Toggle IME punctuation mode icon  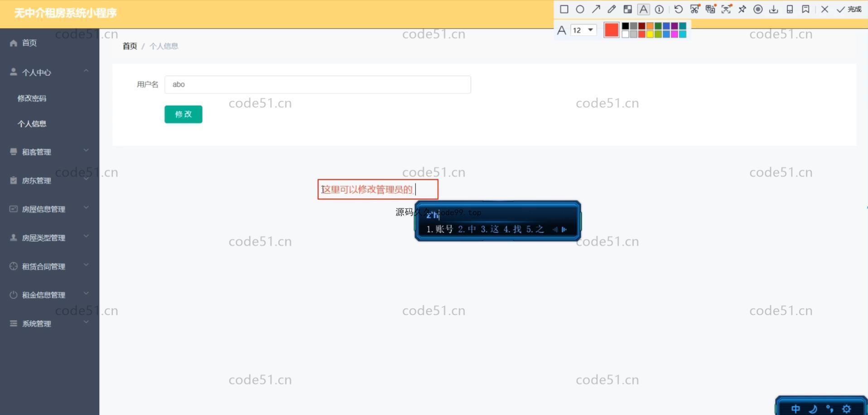pyautogui.click(x=829, y=409)
